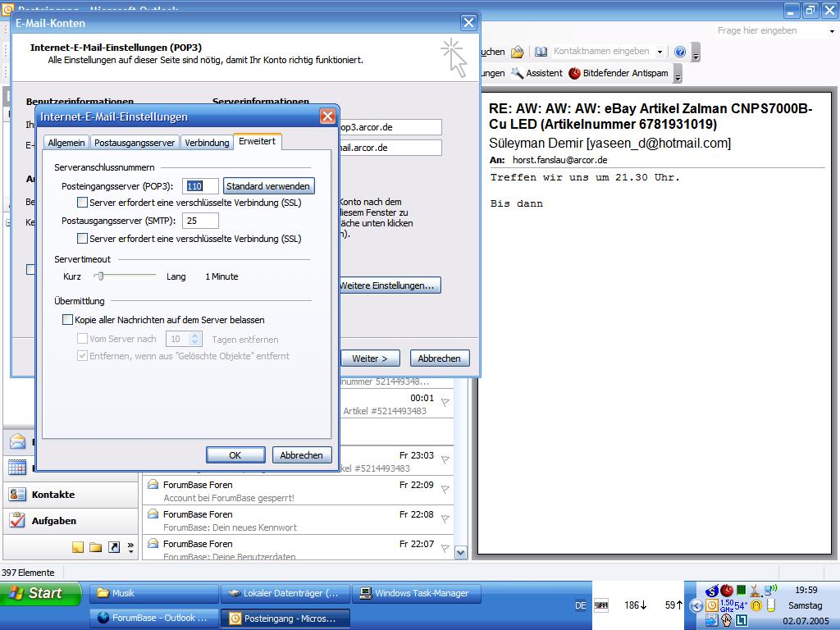Click SMTP port field showing 25
Screen dimensions: 840x630
tap(200, 221)
